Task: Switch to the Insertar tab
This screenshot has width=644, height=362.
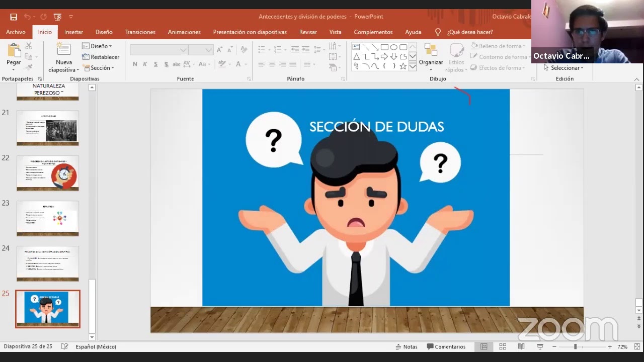Action: (x=73, y=32)
